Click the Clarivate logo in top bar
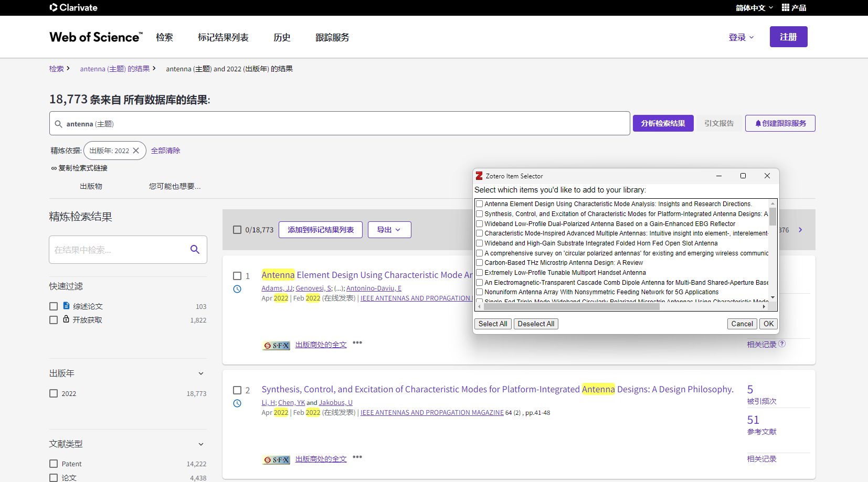The width and height of the screenshot is (868, 482). point(73,7)
